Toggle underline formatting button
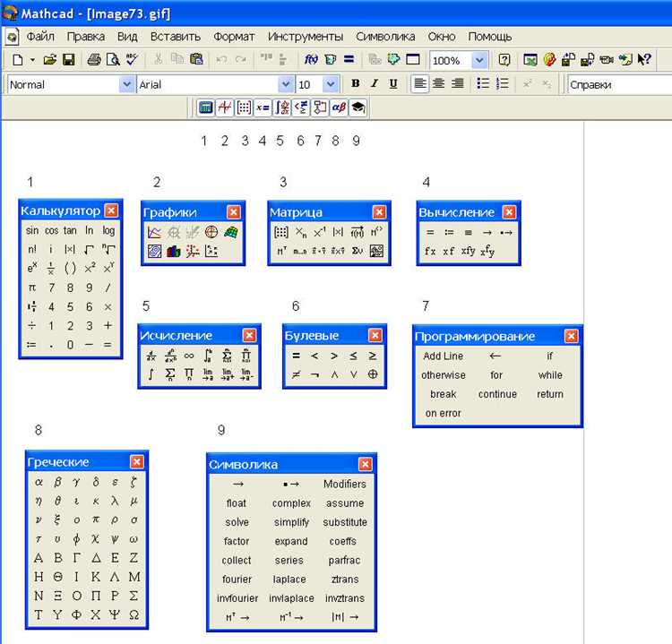 [393, 83]
